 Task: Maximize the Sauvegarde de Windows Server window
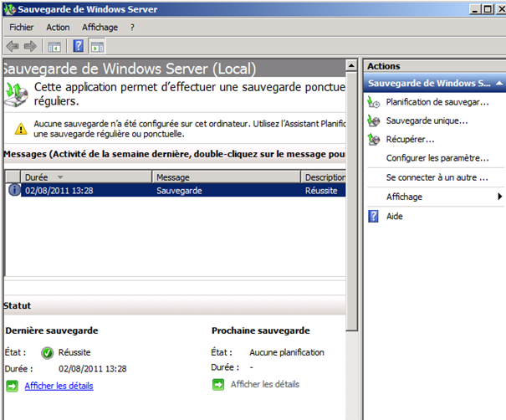tap(488, 8)
